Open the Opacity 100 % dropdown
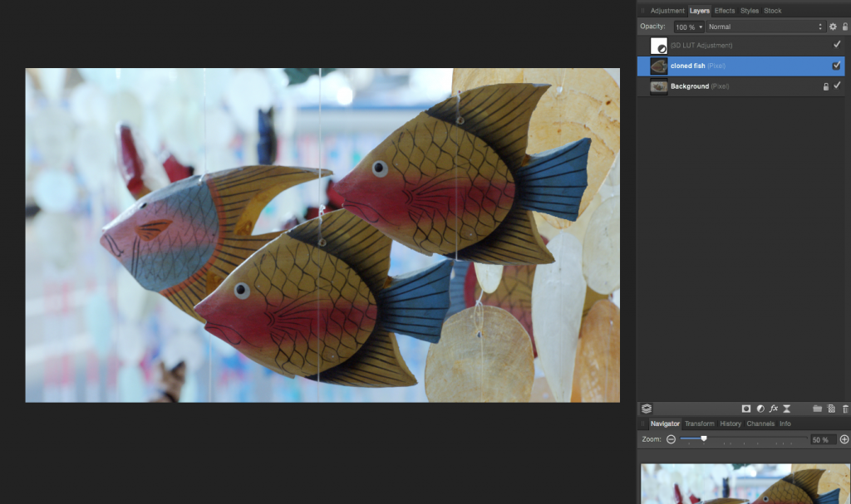This screenshot has width=851, height=504. tap(689, 27)
